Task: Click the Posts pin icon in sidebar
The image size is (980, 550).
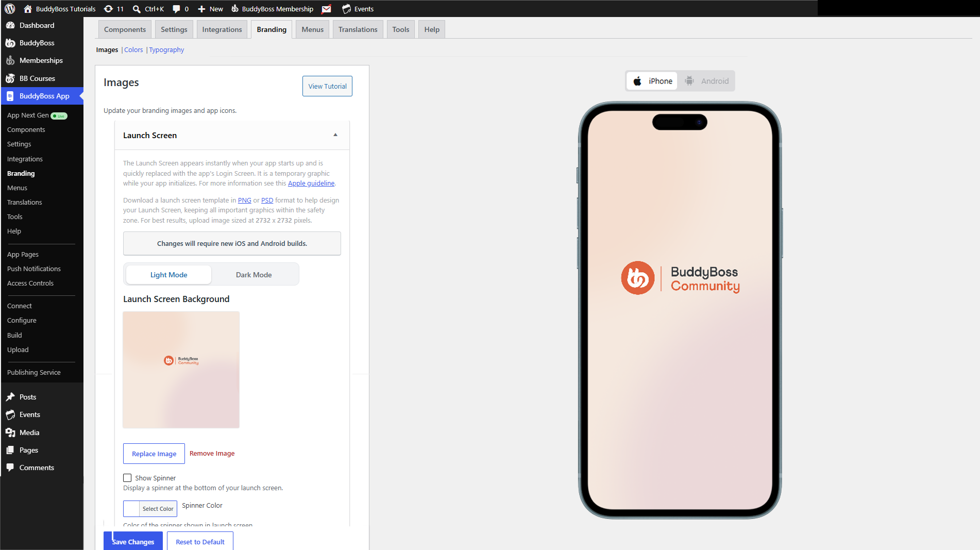Action: click(10, 397)
